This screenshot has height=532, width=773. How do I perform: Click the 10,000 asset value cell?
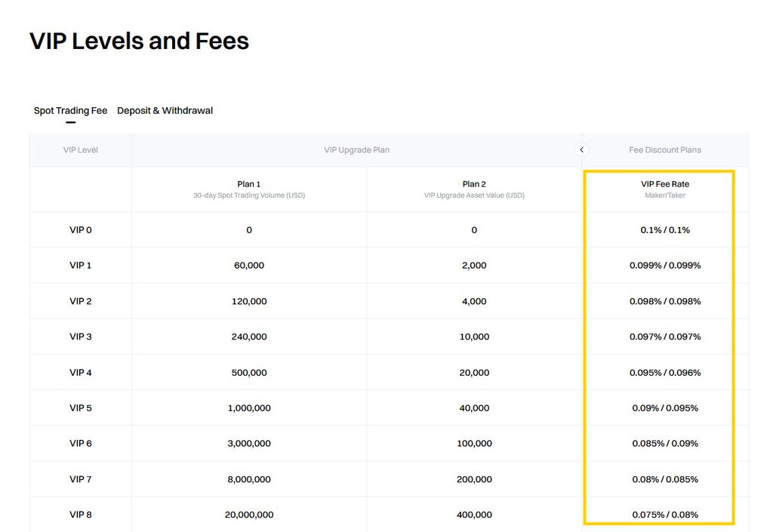[474, 337]
